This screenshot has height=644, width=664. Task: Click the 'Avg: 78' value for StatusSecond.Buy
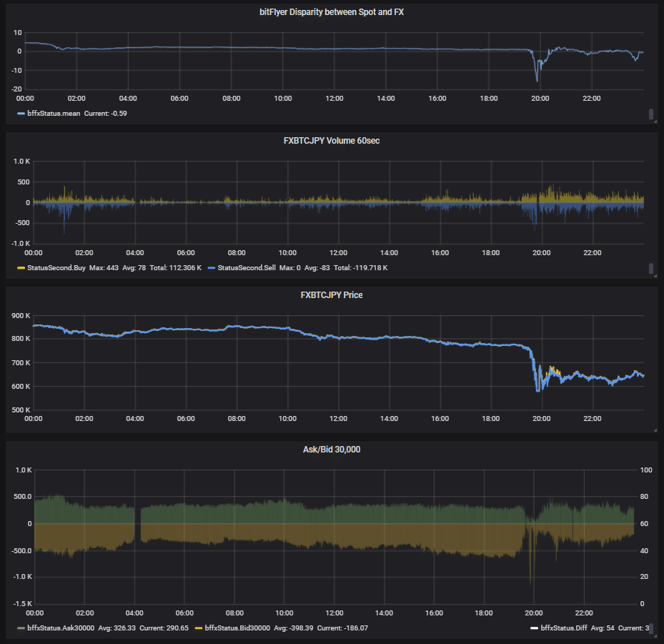[134, 268]
